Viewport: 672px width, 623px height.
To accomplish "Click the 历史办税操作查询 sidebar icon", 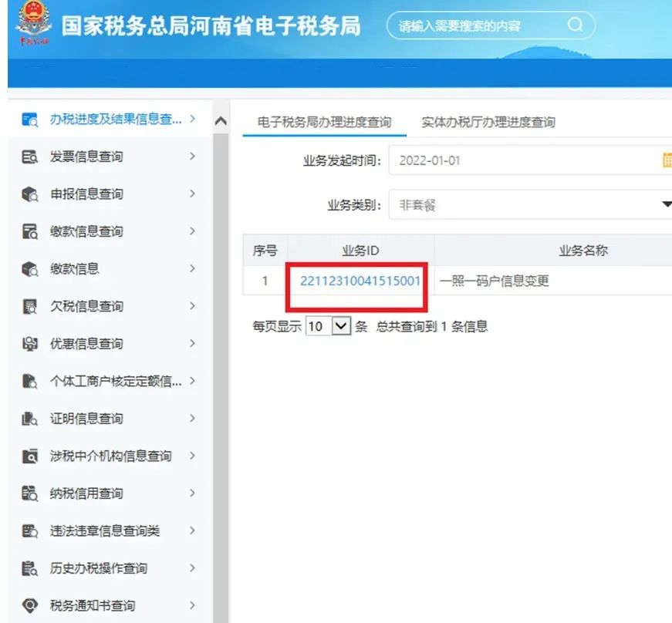I will (x=29, y=568).
